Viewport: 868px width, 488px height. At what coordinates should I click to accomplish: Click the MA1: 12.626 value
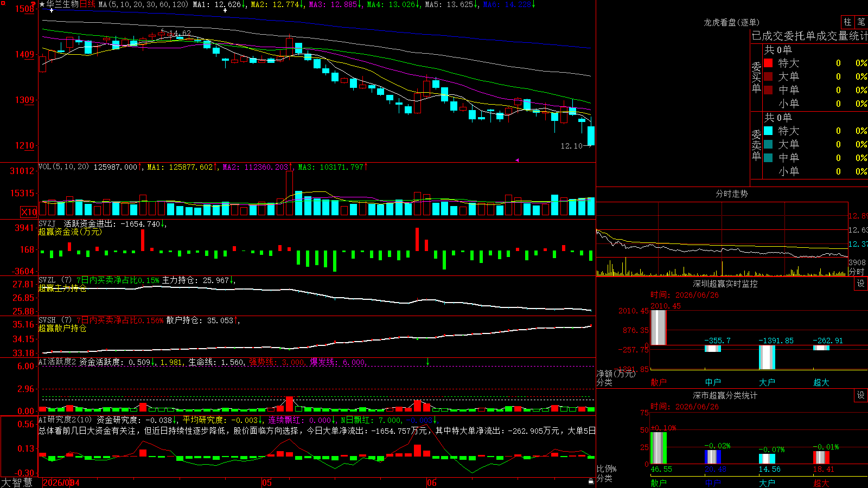pyautogui.click(x=217, y=4)
